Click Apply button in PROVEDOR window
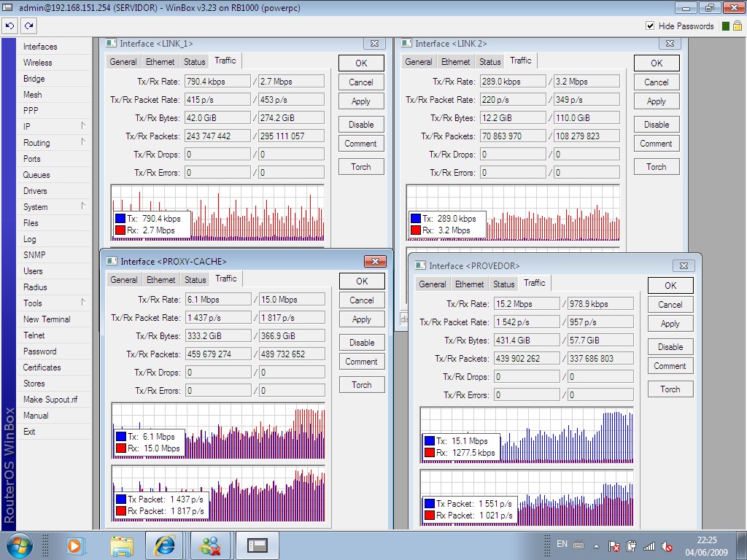 point(670,323)
